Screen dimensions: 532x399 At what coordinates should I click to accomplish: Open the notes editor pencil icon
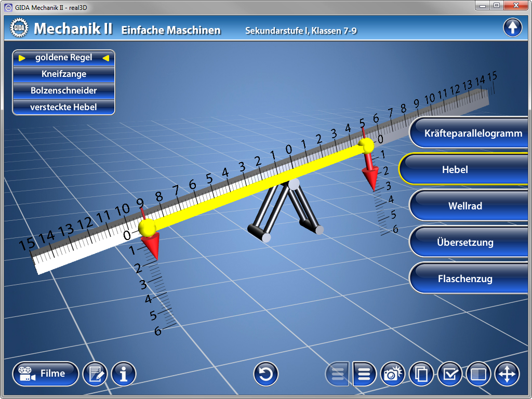[x=95, y=374]
